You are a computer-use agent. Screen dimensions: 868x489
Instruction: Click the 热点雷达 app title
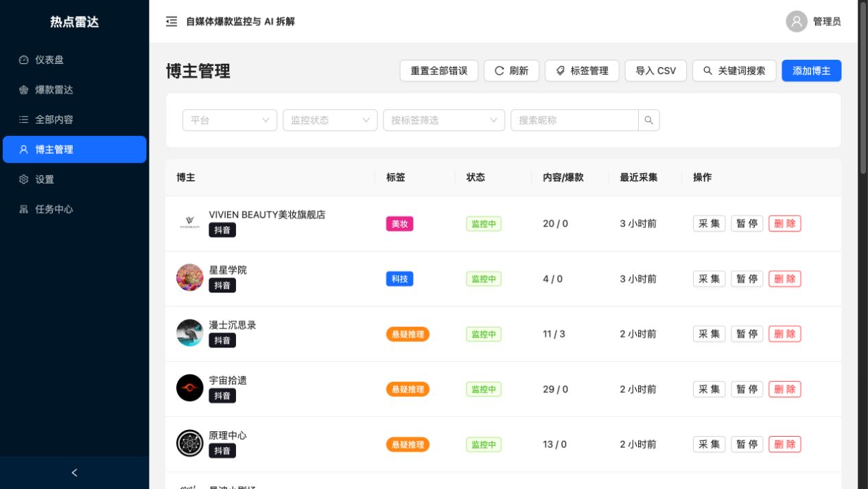tap(74, 22)
